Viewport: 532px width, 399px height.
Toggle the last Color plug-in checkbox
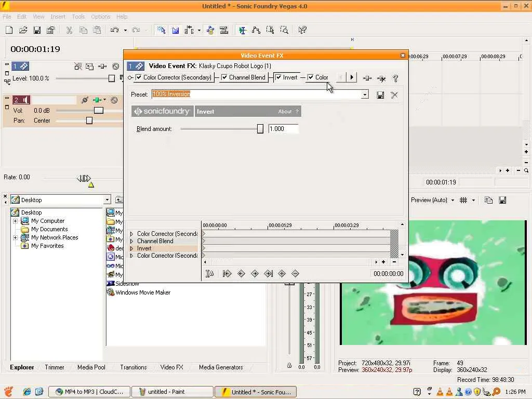tap(311, 77)
